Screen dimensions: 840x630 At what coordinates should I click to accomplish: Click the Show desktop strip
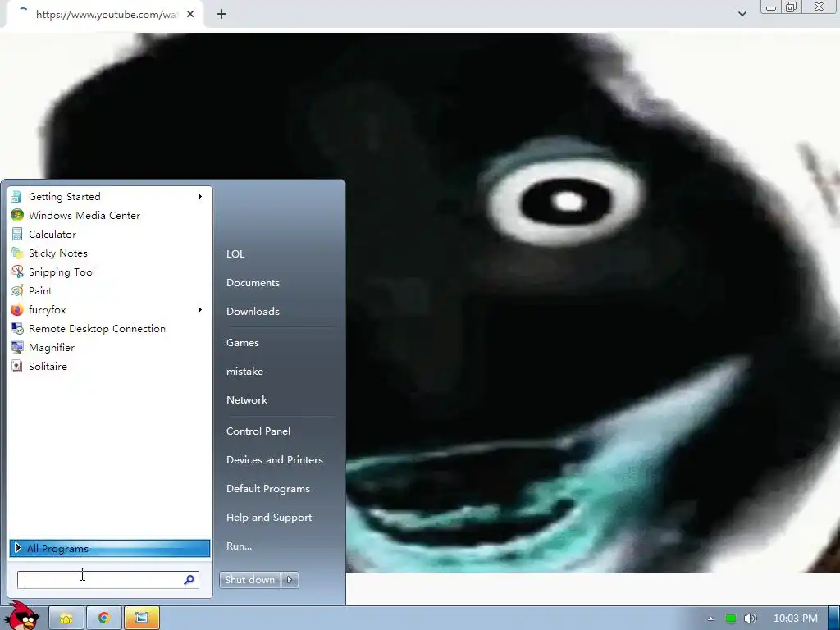(x=834, y=619)
